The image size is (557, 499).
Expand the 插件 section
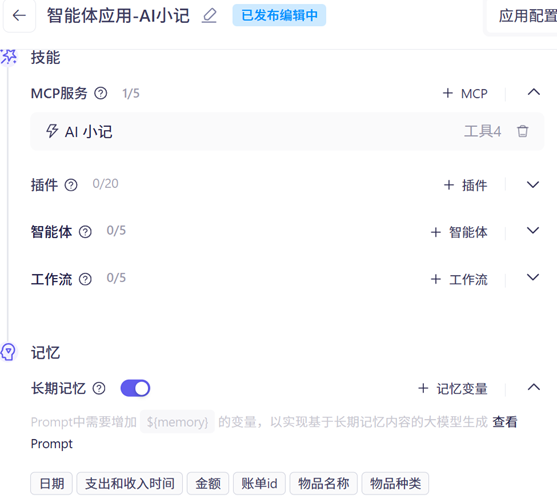(x=533, y=185)
